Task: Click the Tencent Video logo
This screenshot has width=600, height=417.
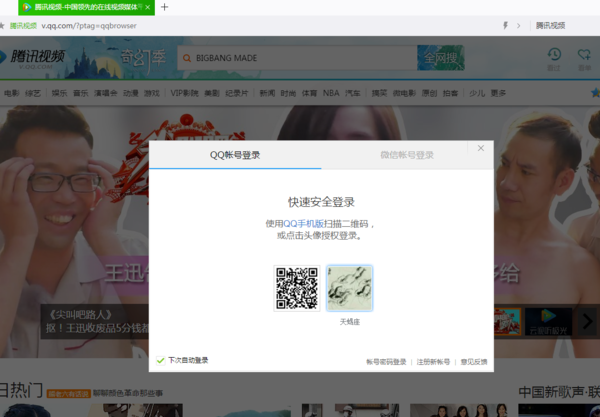Action: pos(34,58)
